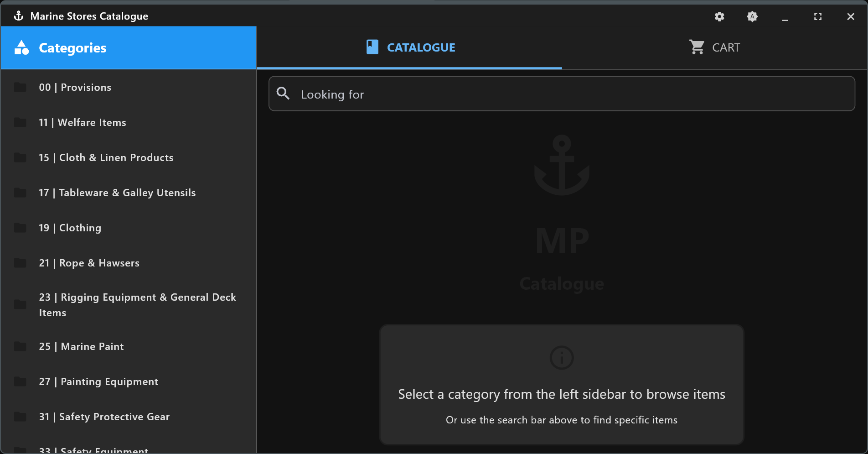
Task: Click the Marine Stores Catalogue window title
Action: click(89, 16)
